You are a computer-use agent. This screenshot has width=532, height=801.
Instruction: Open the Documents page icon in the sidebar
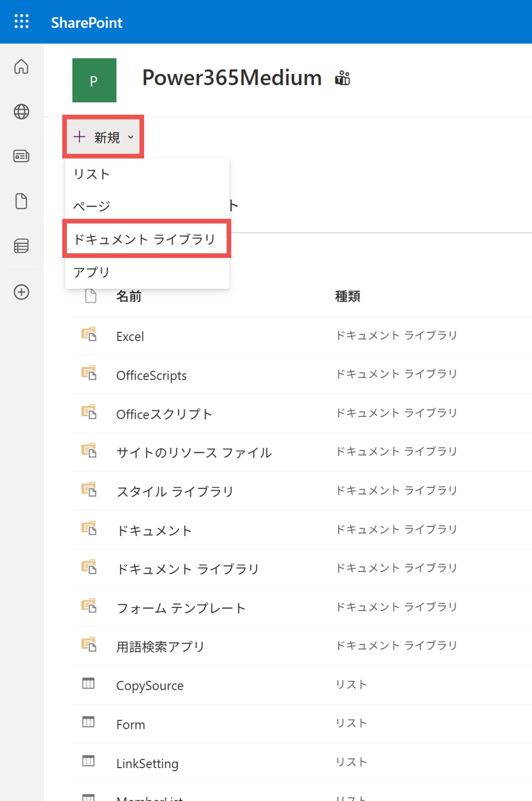(x=22, y=201)
